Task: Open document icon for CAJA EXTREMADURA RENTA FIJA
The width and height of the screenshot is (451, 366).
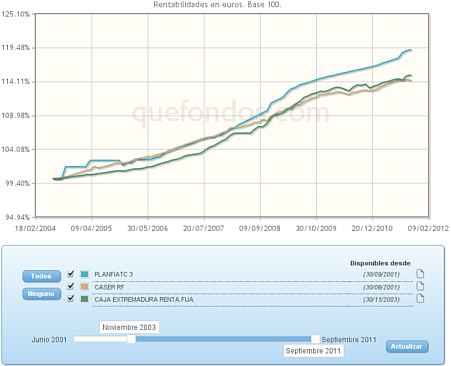Action: pyautogui.click(x=420, y=298)
